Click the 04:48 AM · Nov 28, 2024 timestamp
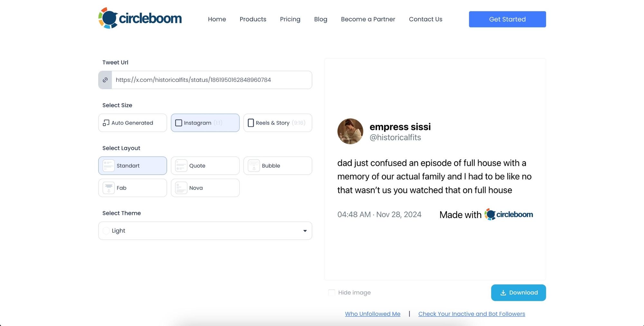Viewport: 644px width, 326px height. [379, 215]
